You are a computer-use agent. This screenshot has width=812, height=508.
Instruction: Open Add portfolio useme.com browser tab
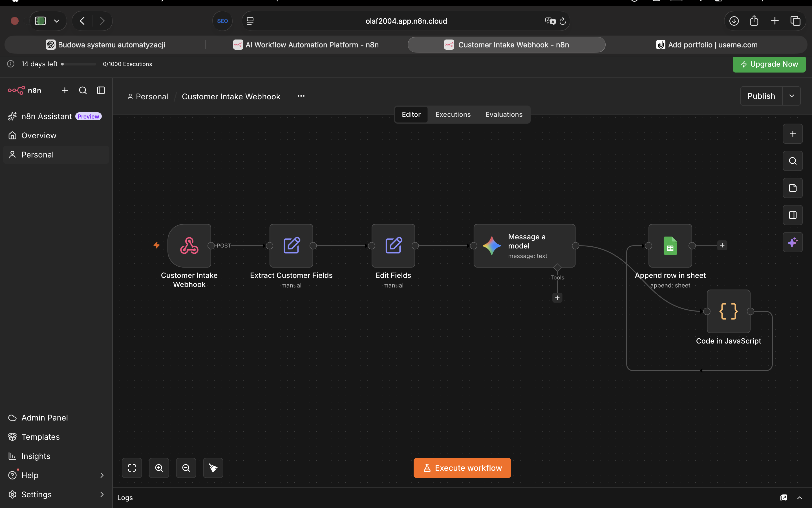click(x=707, y=45)
